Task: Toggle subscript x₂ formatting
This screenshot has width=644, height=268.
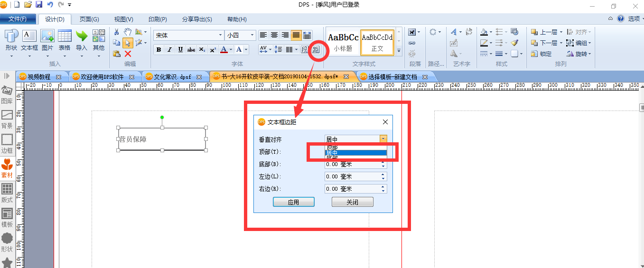Action: point(202,49)
